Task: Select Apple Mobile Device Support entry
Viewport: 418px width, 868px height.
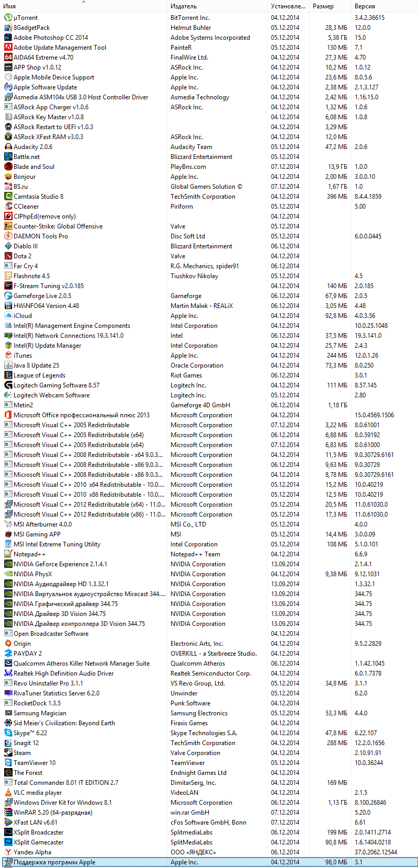Action: (x=54, y=77)
